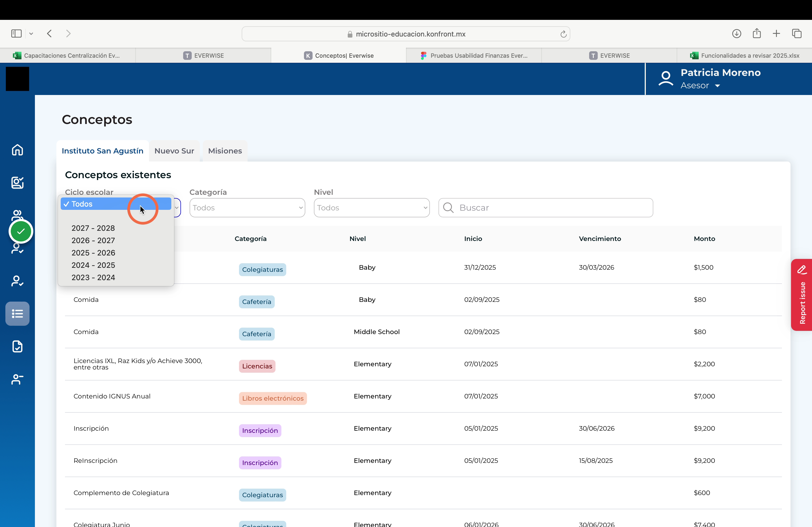Choose 2026 - 2027 school cycle
The image size is (812, 527).
(93, 240)
